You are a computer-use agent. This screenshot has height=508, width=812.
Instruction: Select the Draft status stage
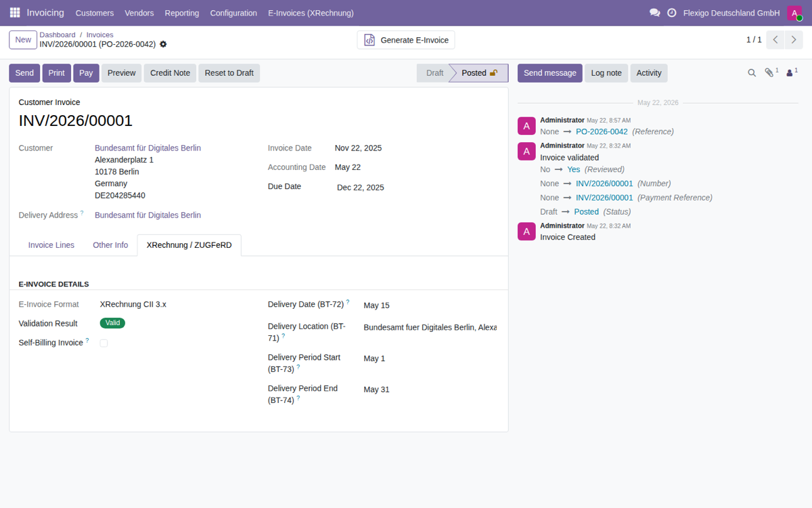click(x=434, y=73)
